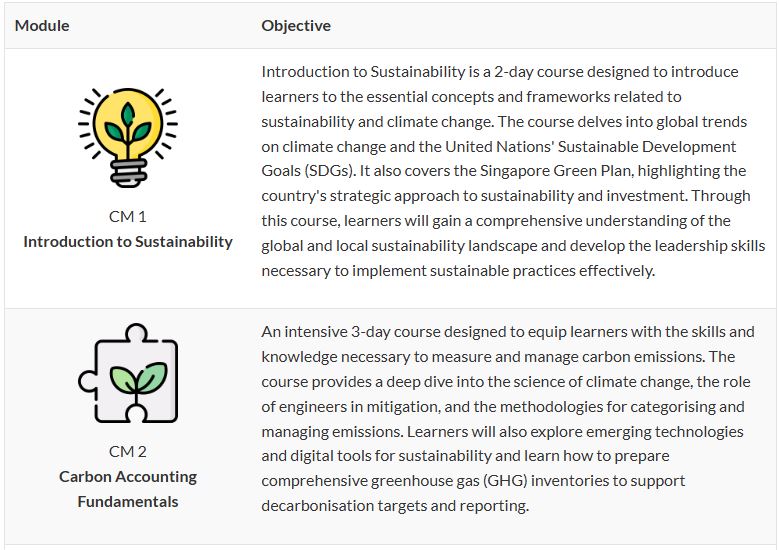The width and height of the screenshot is (779, 550).
Task: Select the Objective column header
Action: 296,25
